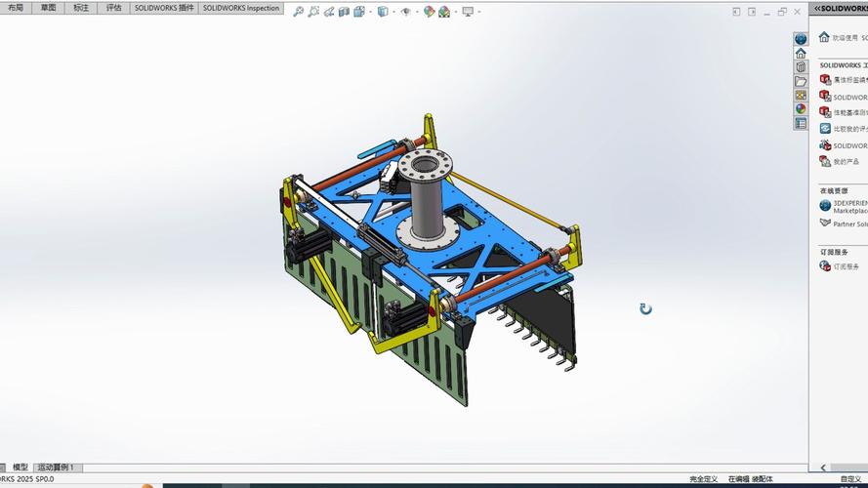Open the Partner Solutions link
Screen dimensions: 868x488
(844, 224)
